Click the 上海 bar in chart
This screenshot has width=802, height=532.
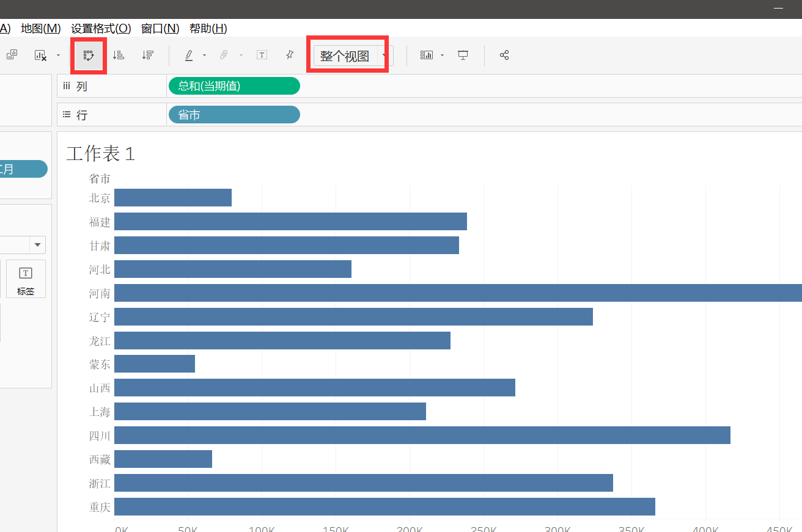(270, 412)
